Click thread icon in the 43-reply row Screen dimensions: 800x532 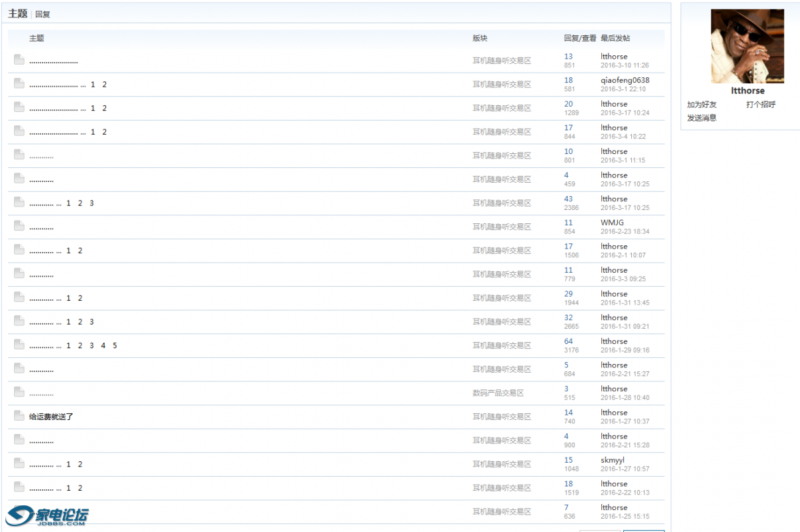click(19, 202)
